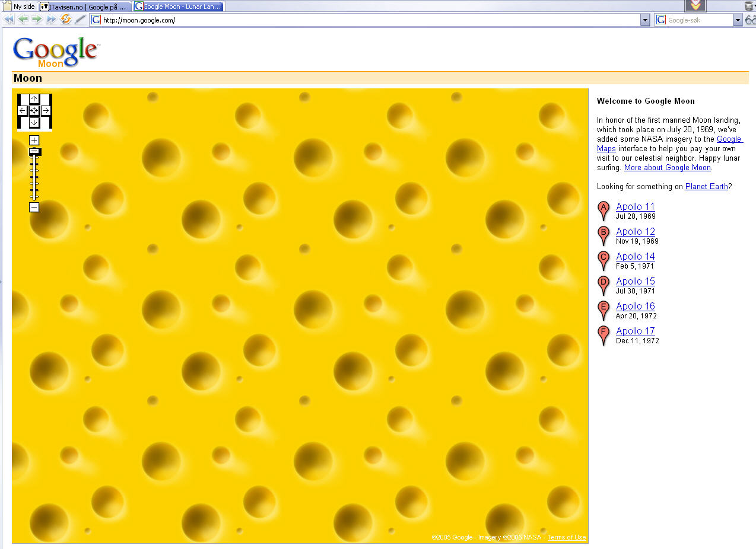Click the Google-søk search field
This screenshot has height=549, width=756.
pyautogui.click(x=699, y=20)
